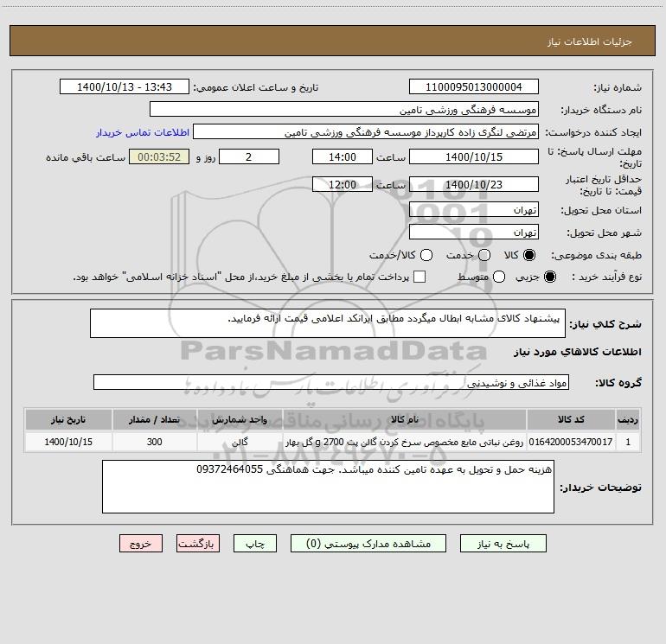Choose the متوسط purchase type radio
This screenshot has width=666, height=644.
(x=499, y=277)
